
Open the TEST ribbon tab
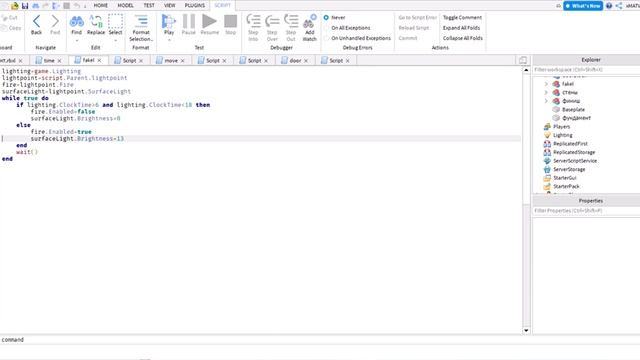(x=149, y=5)
